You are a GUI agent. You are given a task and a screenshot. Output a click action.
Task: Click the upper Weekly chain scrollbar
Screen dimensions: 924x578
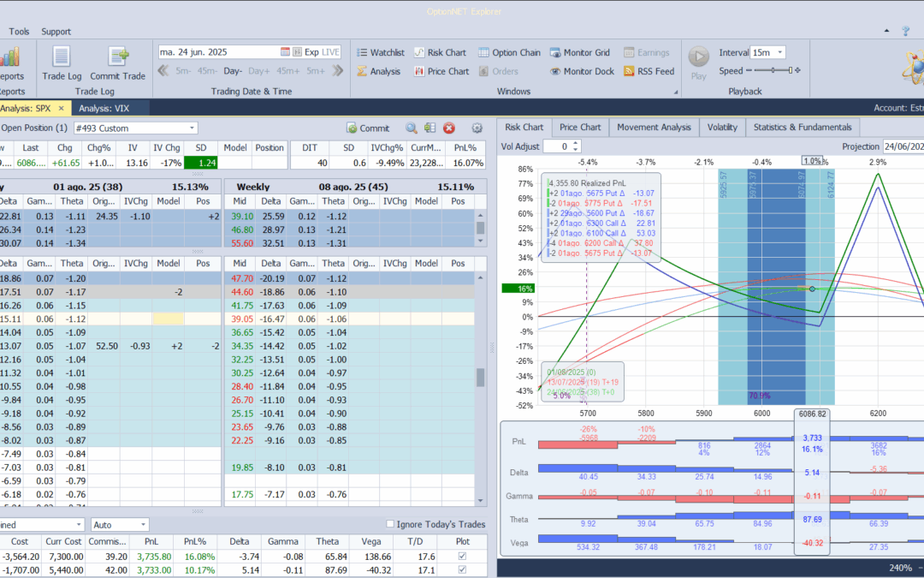pyautogui.click(x=480, y=229)
